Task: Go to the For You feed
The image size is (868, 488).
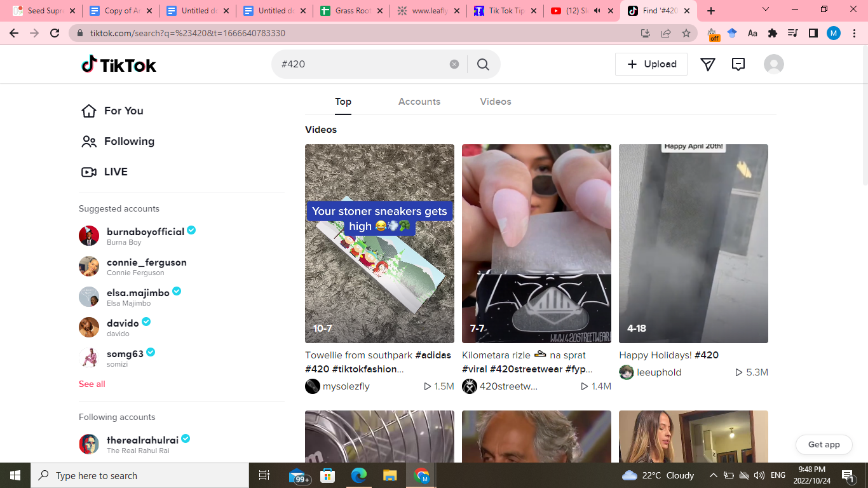Action: tap(112, 111)
